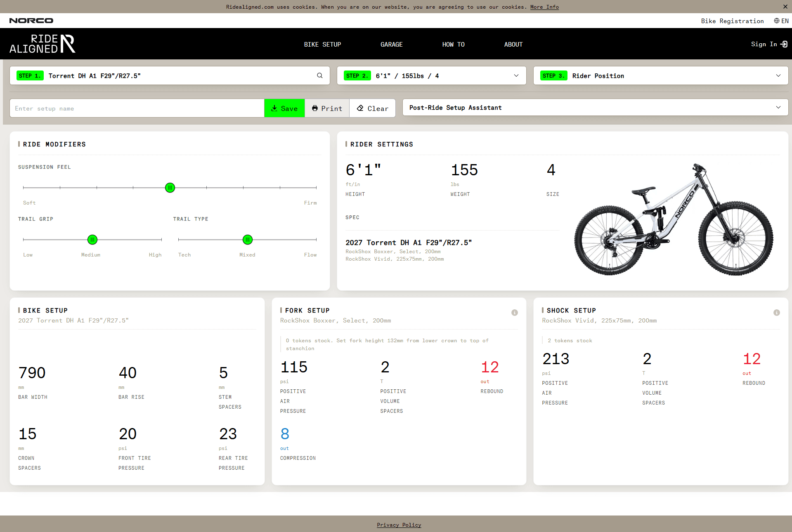Click the Step 1 green badge
The image size is (792, 532).
click(30, 76)
